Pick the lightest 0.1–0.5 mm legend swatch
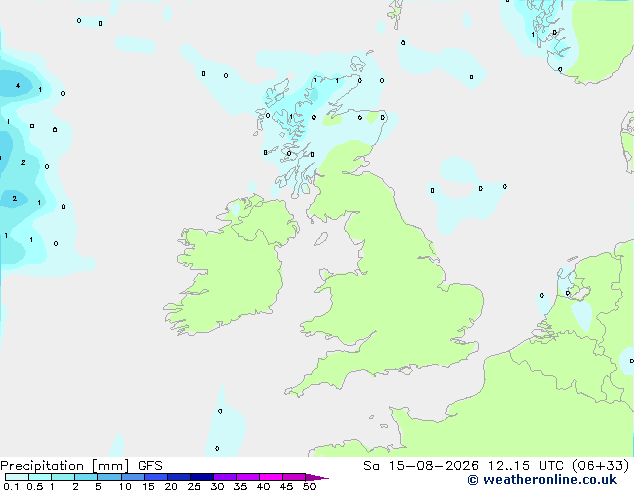The width and height of the screenshot is (634, 490). click(x=17, y=477)
